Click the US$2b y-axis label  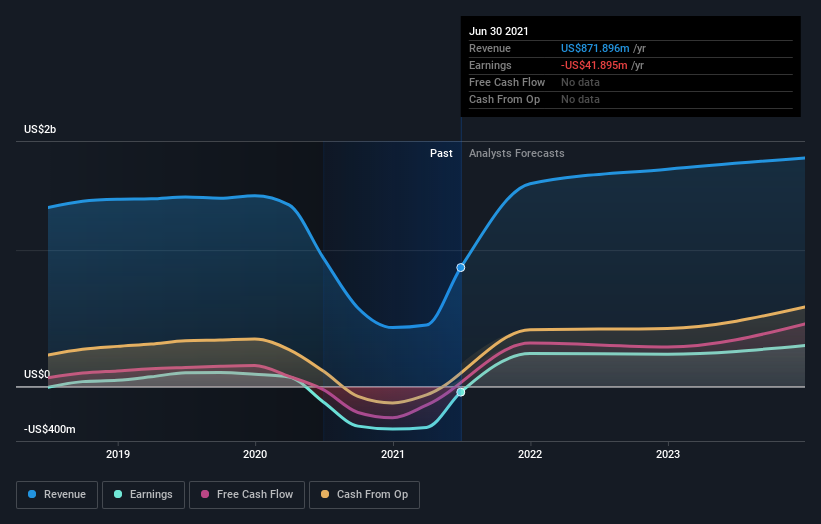40,129
